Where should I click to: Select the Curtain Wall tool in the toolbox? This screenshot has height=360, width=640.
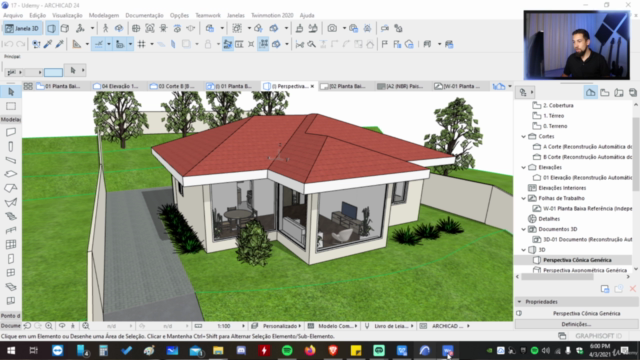tap(11, 244)
